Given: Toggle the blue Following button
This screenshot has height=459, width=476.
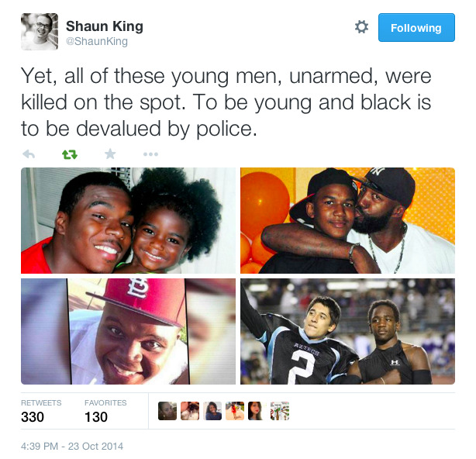Looking at the screenshot, I should [416, 28].
